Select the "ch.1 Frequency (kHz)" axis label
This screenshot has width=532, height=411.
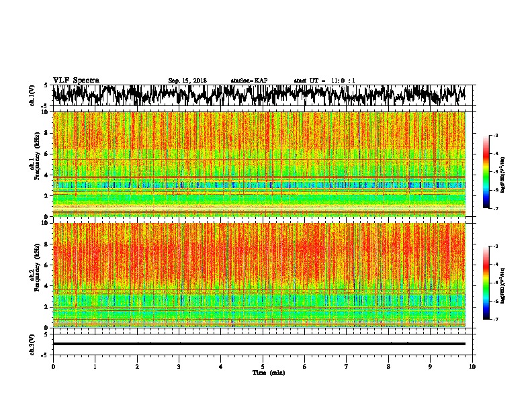point(35,156)
